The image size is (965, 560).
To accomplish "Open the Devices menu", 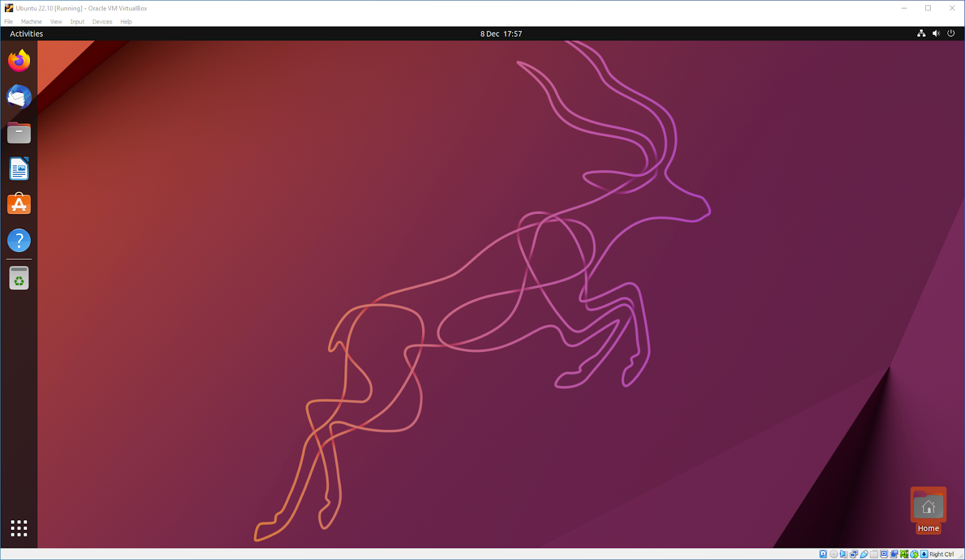I will (x=102, y=22).
